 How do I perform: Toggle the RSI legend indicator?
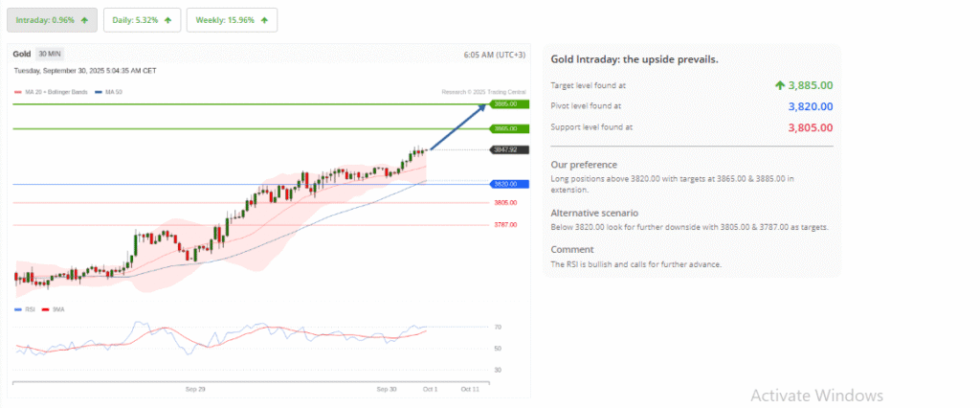[26, 309]
